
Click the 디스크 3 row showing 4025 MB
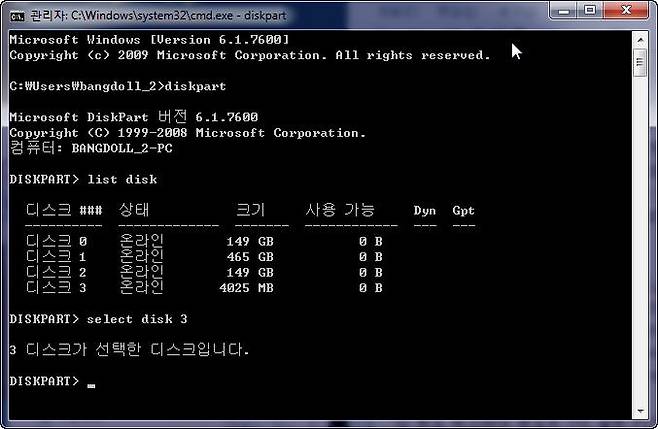(200, 288)
